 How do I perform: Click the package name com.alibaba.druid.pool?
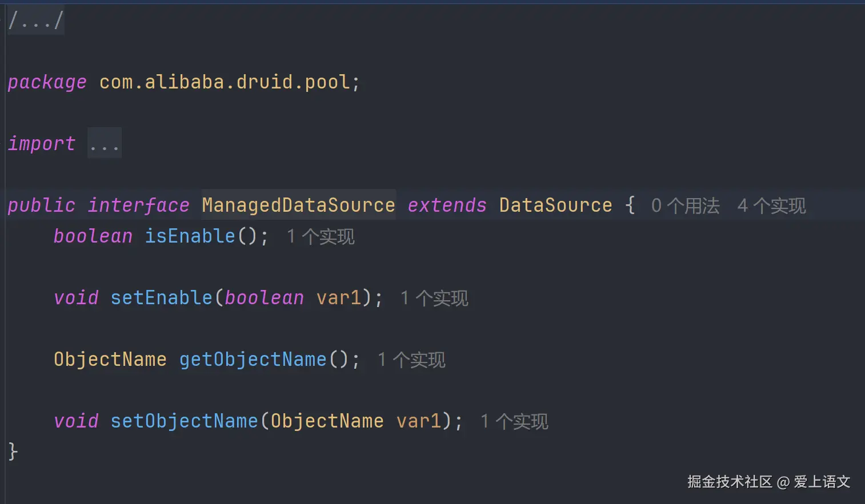click(225, 82)
